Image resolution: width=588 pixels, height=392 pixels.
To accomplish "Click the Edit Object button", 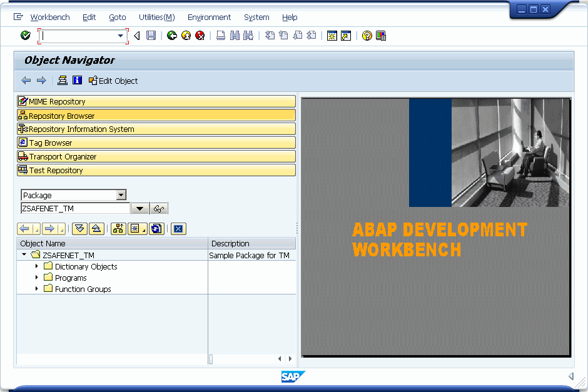I will [x=113, y=81].
